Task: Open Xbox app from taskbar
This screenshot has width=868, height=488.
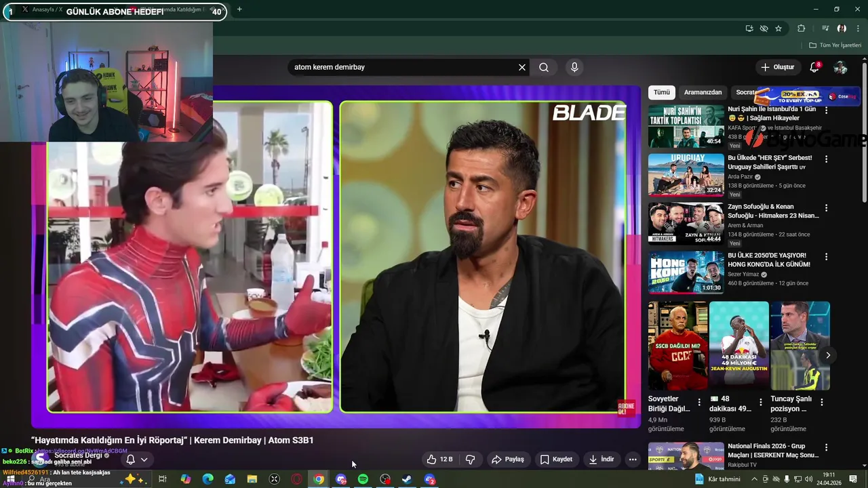Action: pos(274,479)
